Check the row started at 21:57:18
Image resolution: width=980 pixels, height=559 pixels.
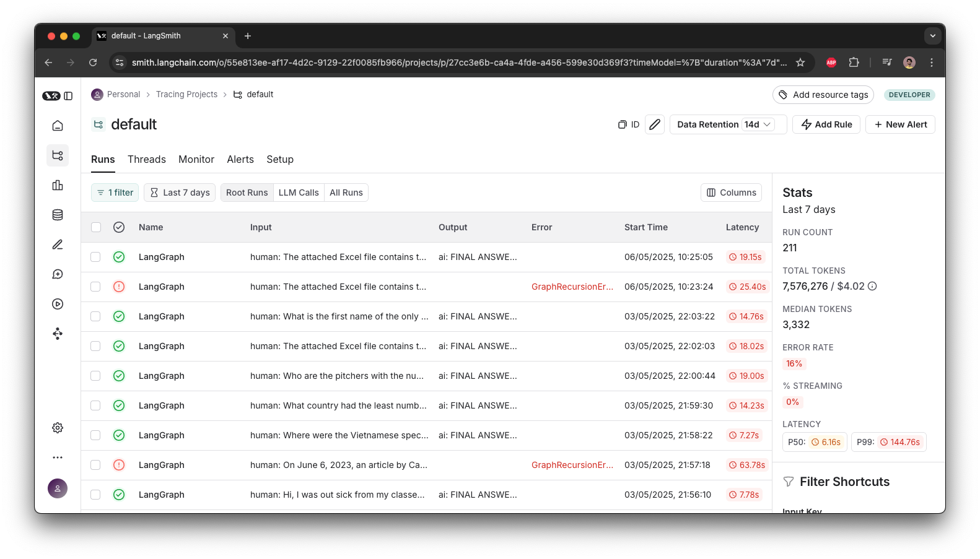(x=95, y=465)
